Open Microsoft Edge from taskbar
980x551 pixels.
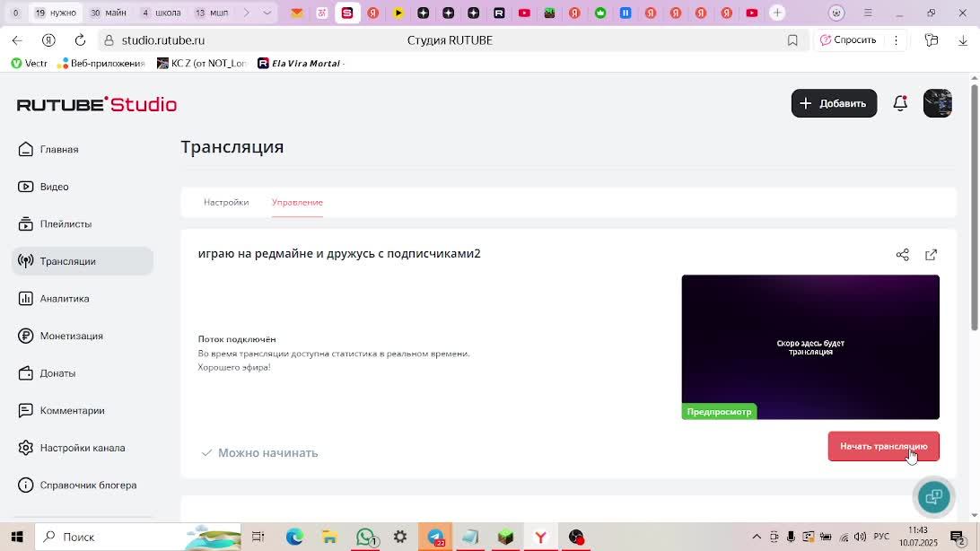294,537
